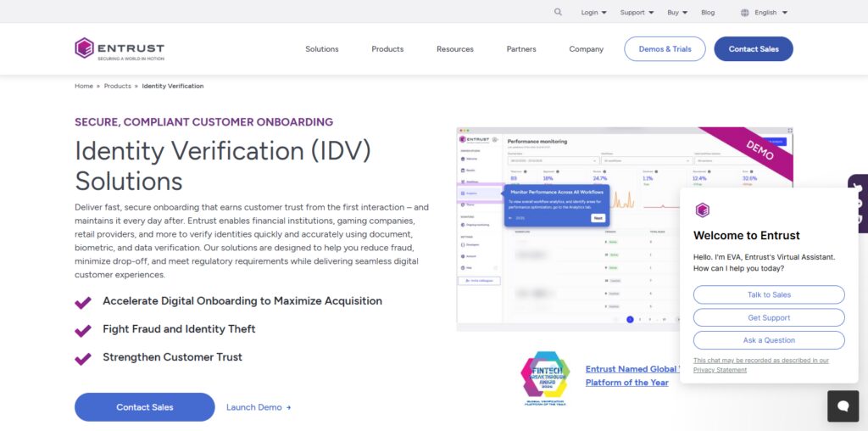
Task: Click the checkmark beside Accelerate Digital Onboarding
Action: pos(83,303)
